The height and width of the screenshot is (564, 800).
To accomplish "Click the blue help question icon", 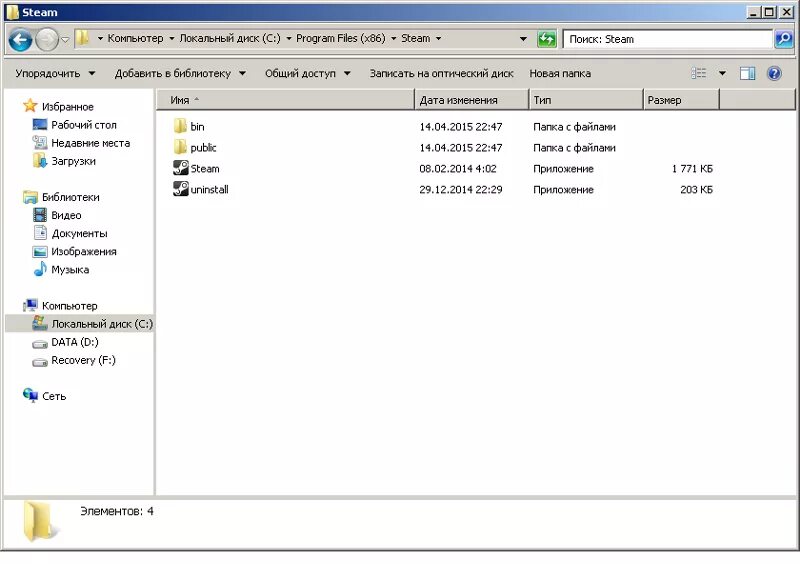I will tap(774, 73).
